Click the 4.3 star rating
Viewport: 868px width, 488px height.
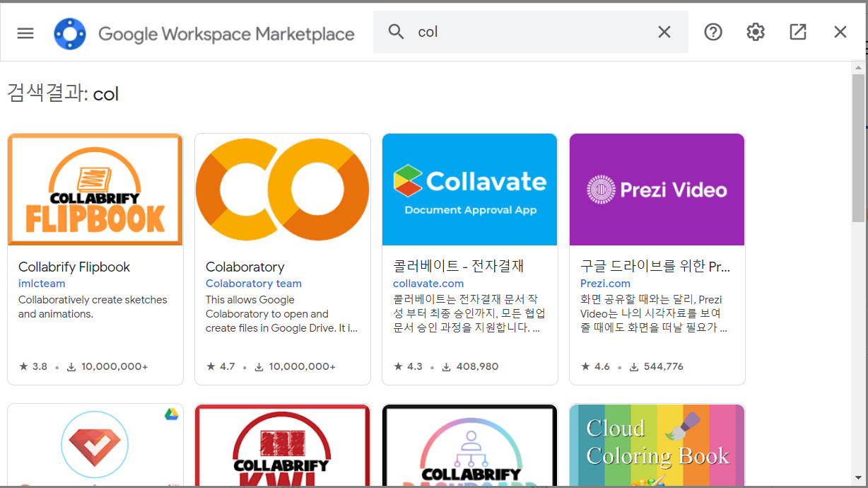(408, 366)
